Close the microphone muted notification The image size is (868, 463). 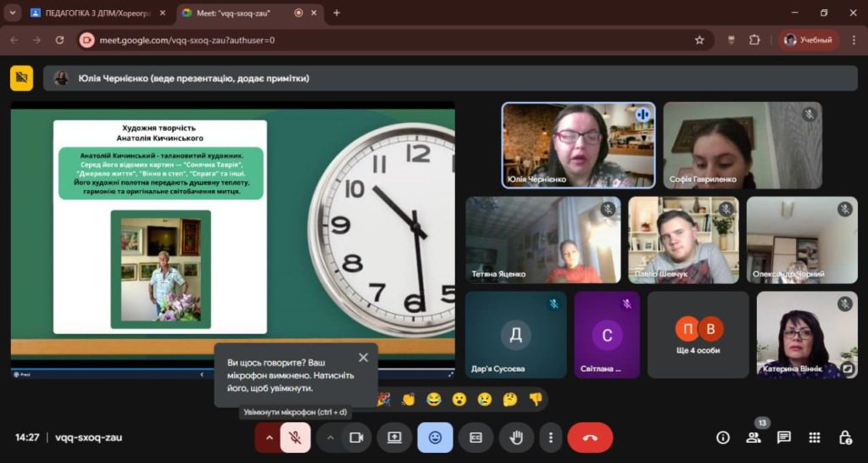(x=364, y=358)
